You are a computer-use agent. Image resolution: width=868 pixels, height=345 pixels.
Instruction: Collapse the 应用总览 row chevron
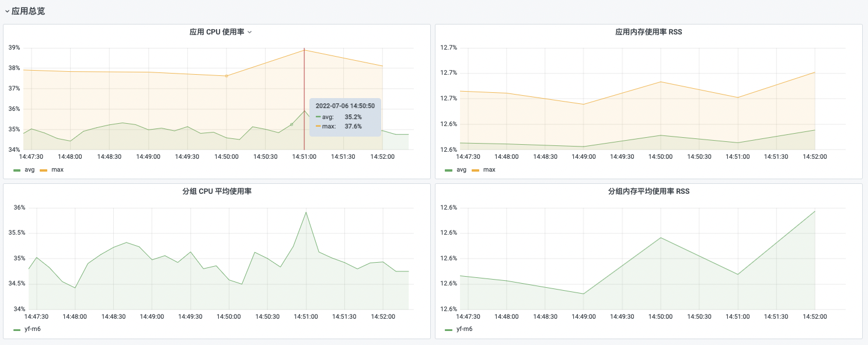[x=7, y=11]
